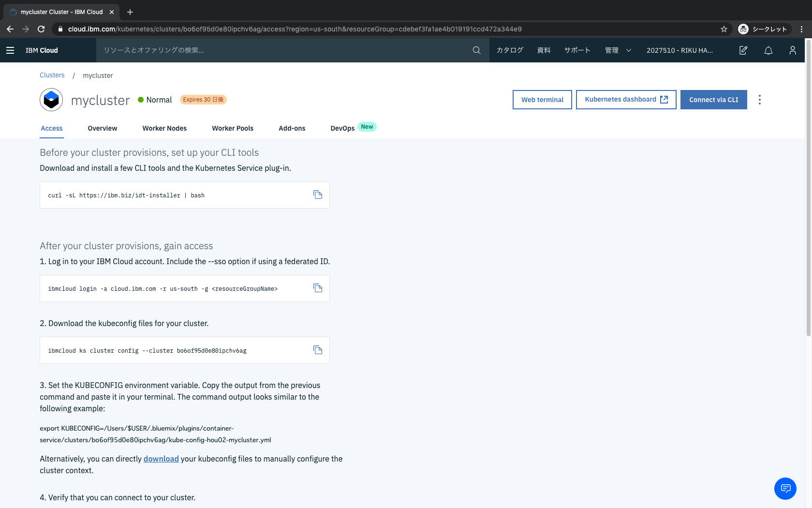The height and width of the screenshot is (508, 812).
Task: Click the download kubeconfig link
Action: tap(161, 459)
